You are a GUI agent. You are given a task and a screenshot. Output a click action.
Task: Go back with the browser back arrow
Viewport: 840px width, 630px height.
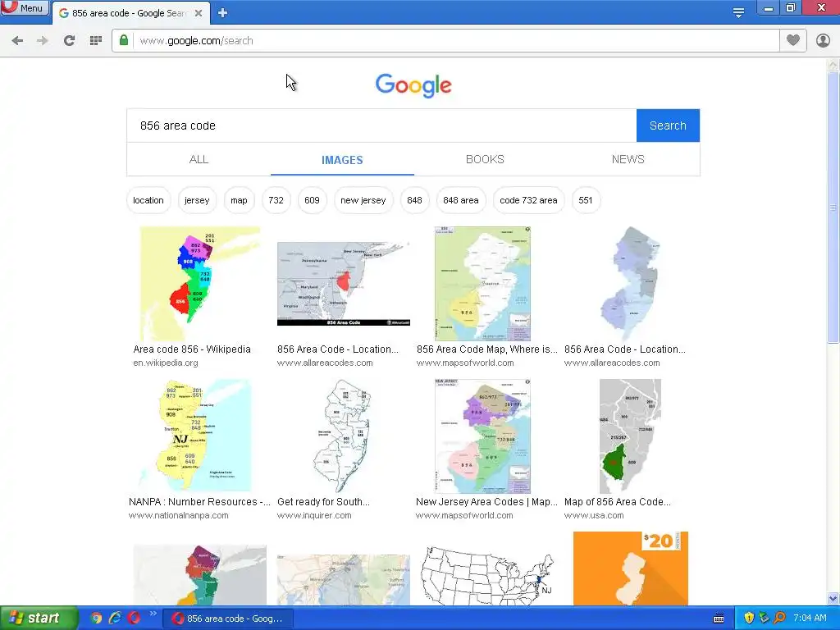[17, 41]
